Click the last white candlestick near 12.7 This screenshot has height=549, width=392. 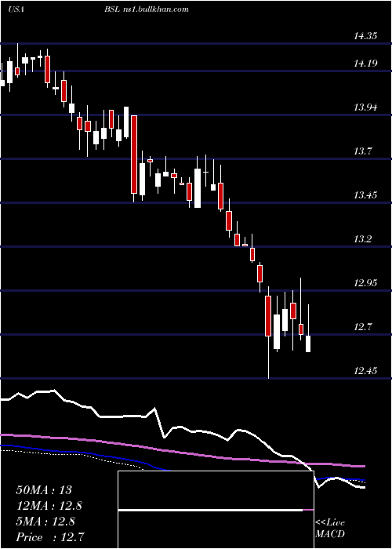pyautogui.click(x=308, y=344)
